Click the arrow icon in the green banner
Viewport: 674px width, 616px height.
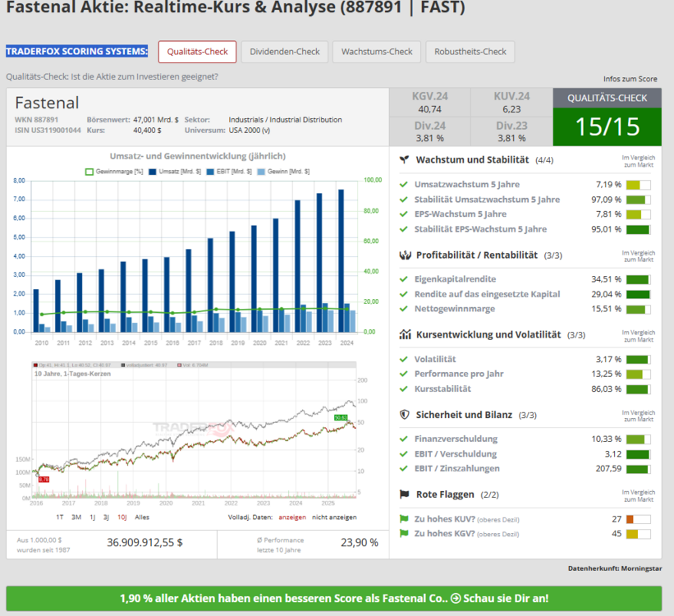point(456,599)
